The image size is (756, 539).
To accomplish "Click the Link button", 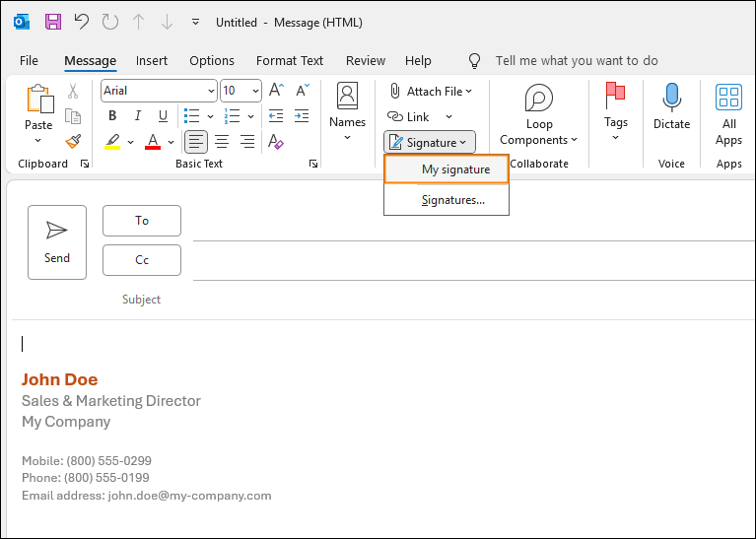I will coord(408,116).
